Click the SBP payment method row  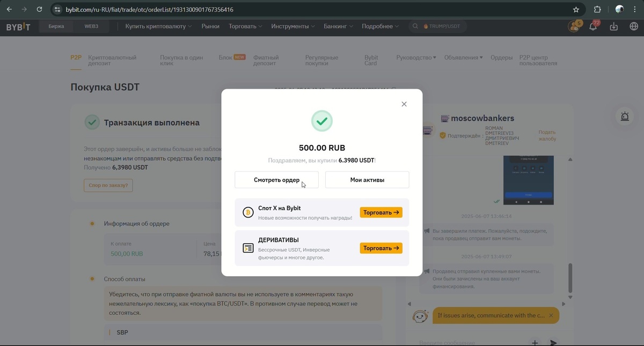tap(243, 333)
